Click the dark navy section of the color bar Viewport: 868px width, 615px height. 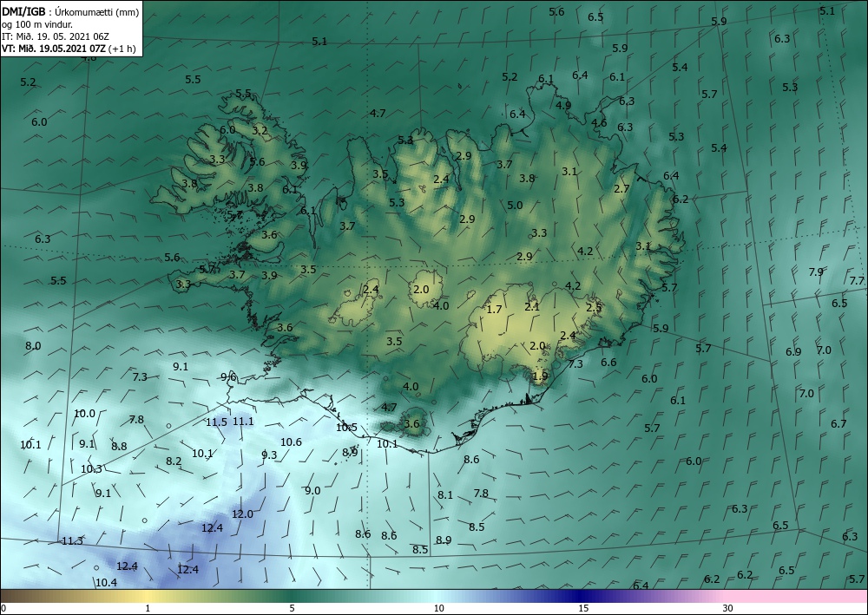pos(582,596)
